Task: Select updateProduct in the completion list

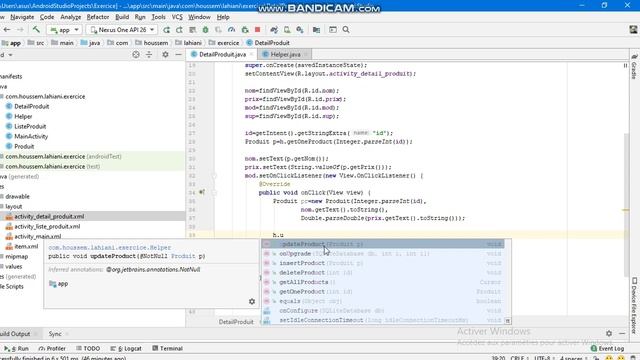Action: pos(383,244)
